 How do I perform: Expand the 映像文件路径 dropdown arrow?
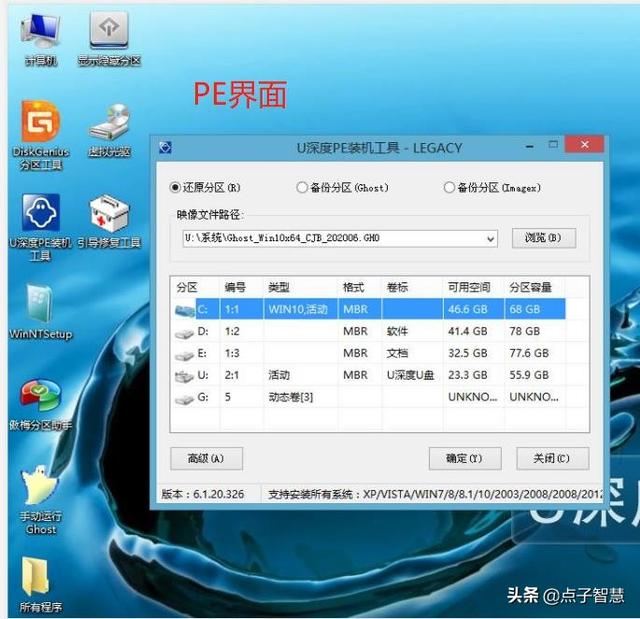[x=491, y=239]
